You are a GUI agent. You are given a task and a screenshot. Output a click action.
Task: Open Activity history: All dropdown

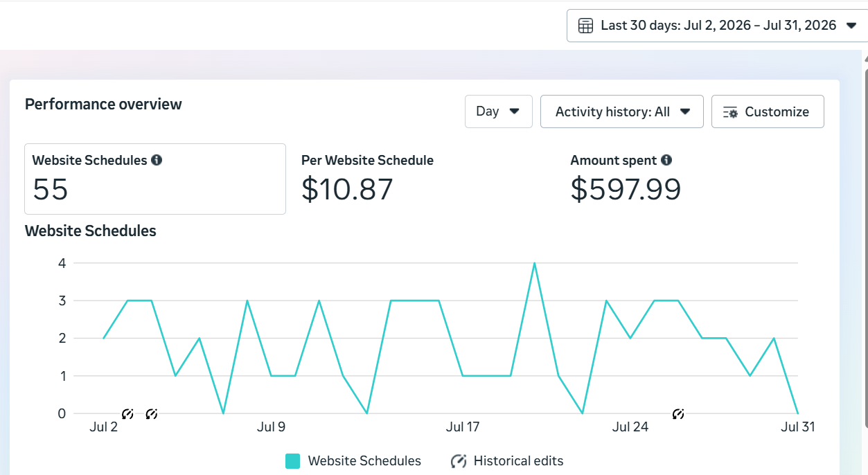[622, 111]
